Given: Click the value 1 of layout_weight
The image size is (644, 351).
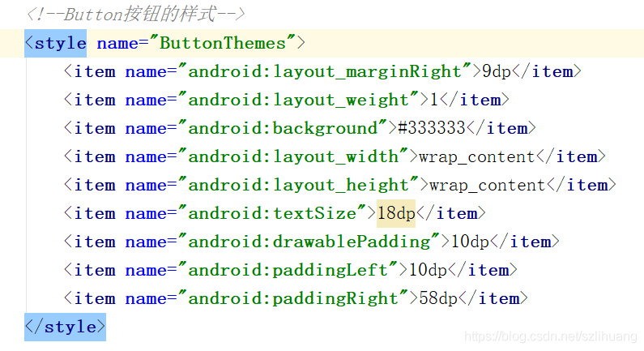Looking at the screenshot, I should coord(434,100).
